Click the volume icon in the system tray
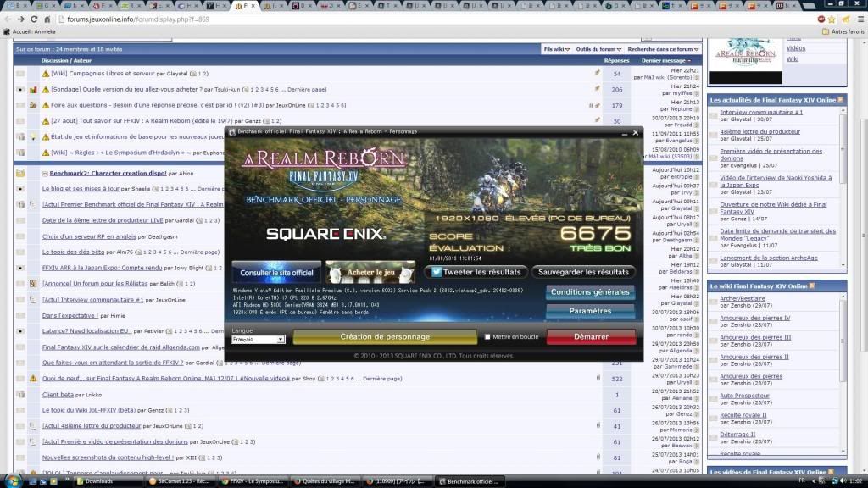 coord(843,481)
